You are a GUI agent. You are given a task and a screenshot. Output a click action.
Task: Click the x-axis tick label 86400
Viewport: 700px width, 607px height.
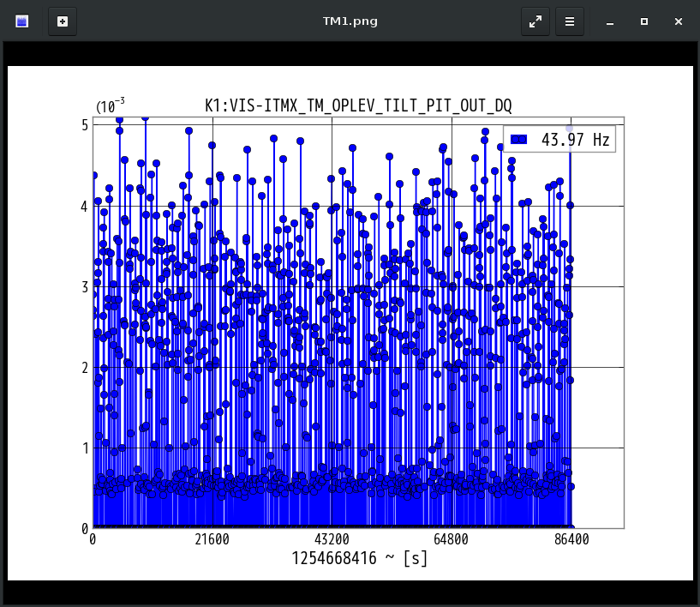571,539
